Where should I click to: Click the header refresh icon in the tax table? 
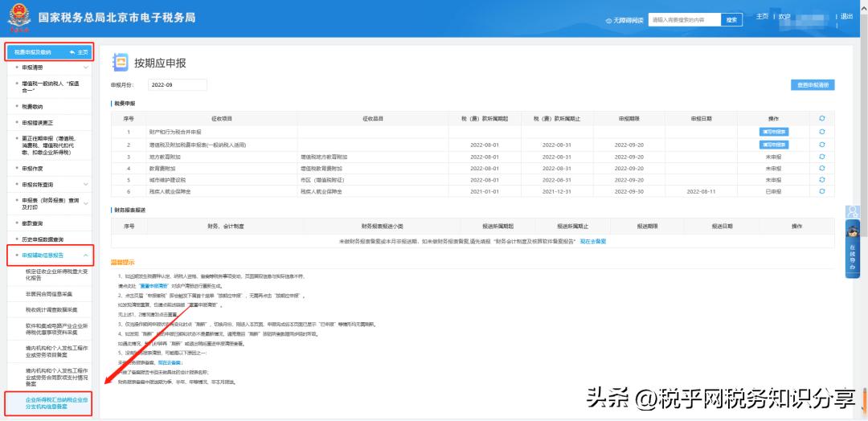(821, 118)
